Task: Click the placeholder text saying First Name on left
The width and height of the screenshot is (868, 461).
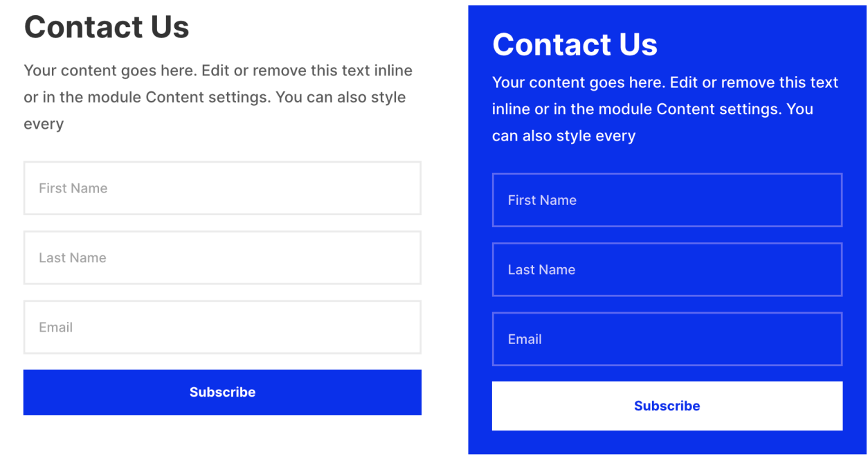Action: [x=73, y=188]
